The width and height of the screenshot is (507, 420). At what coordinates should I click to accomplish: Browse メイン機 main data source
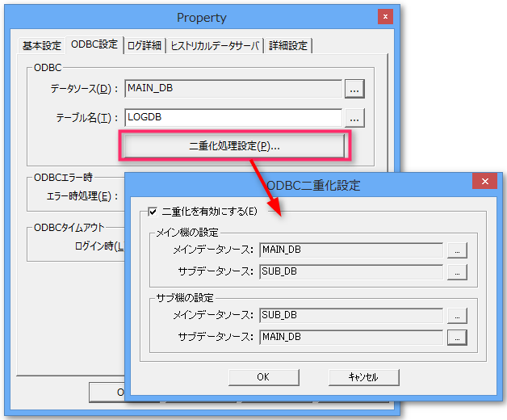point(457,250)
